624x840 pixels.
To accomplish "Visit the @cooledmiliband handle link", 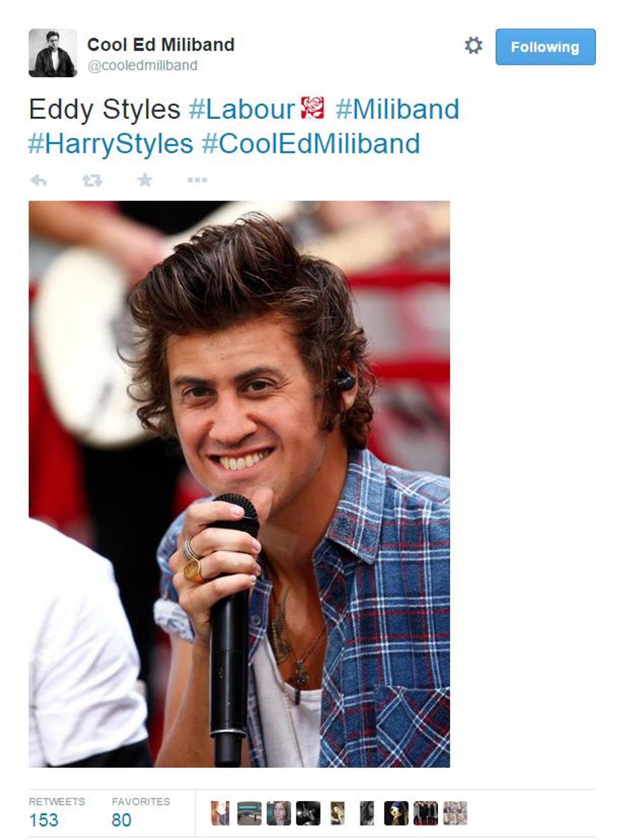I will click(x=143, y=66).
